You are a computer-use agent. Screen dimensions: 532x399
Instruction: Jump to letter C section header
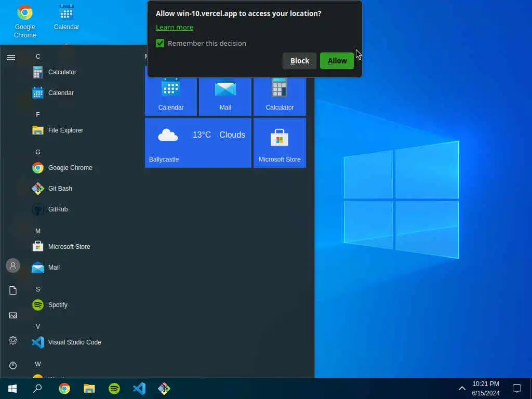[37, 57]
